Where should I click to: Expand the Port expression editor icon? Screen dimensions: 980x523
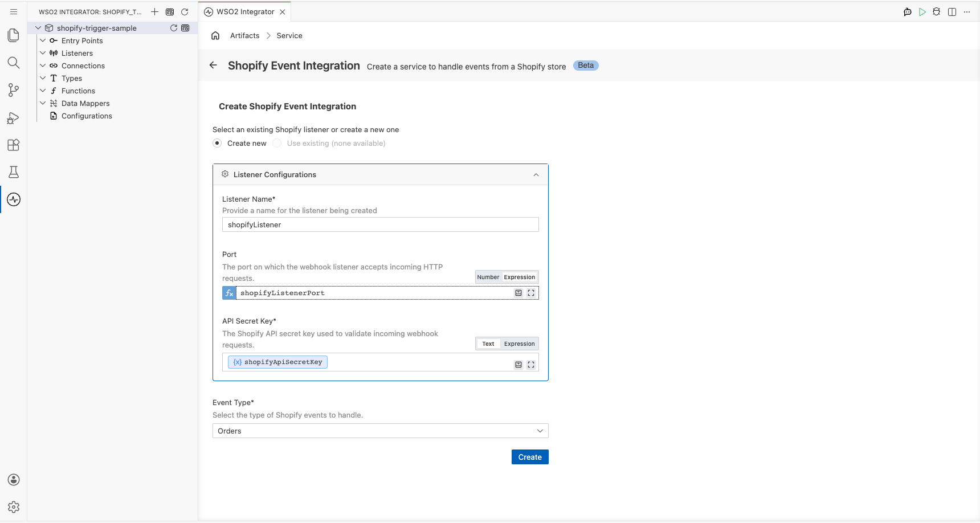coord(531,293)
